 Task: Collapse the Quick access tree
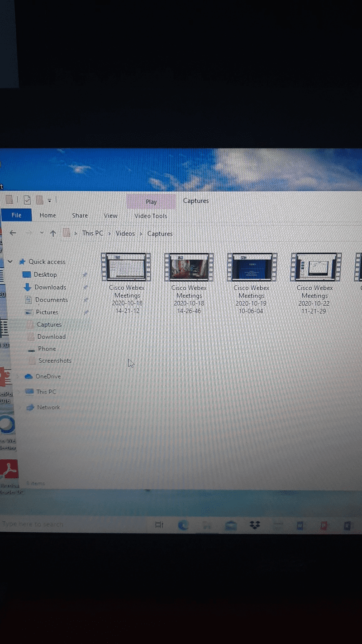pyautogui.click(x=10, y=262)
